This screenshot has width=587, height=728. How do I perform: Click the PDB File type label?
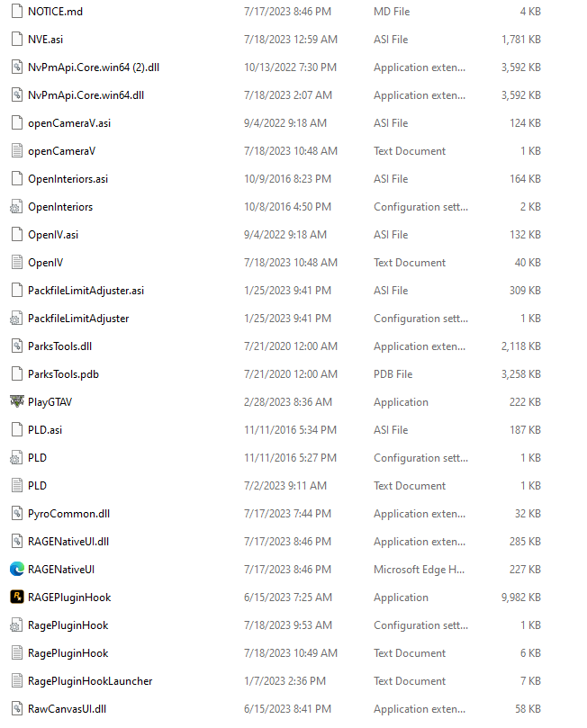pyautogui.click(x=393, y=374)
